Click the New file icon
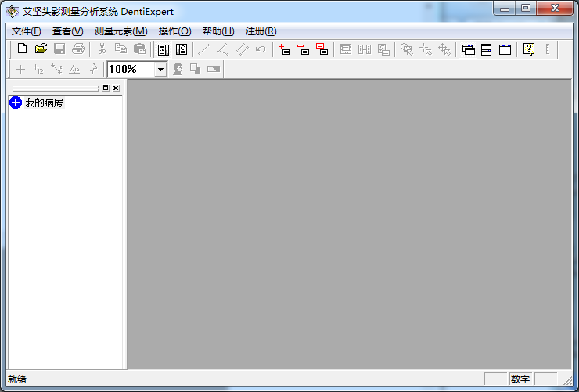This screenshot has width=579, height=392. pyautogui.click(x=22, y=49)
